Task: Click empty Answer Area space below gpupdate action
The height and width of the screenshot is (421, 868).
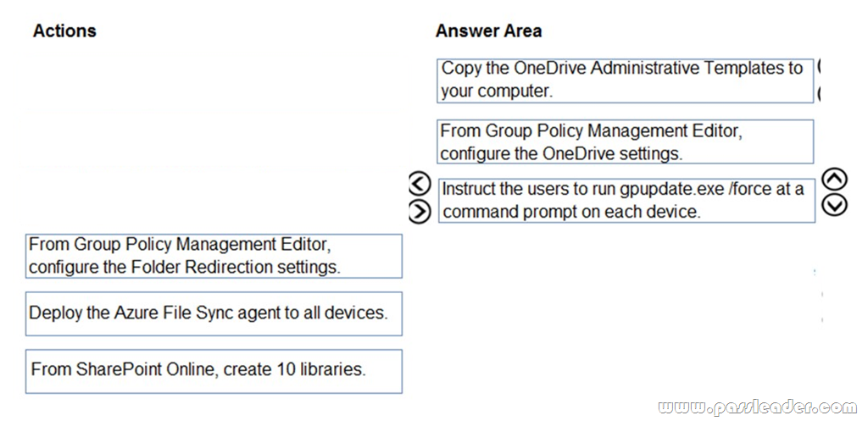Action: point(626,310)
